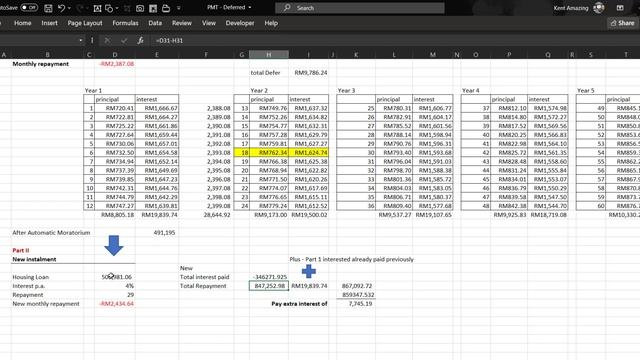Click the Freeze Panes icon in quick access toolbar

[x=153, y=8]
